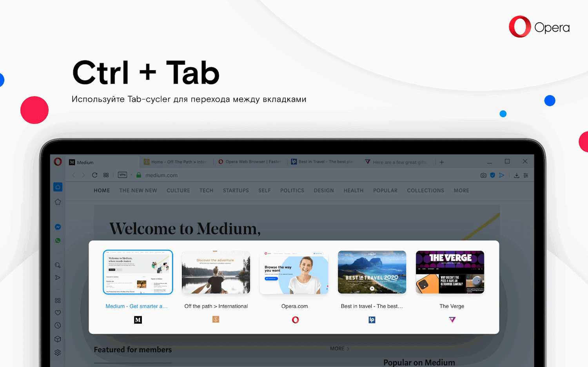Click the start page grid icon beside reload
The image size is (588, 367).
tap(106, 175)
